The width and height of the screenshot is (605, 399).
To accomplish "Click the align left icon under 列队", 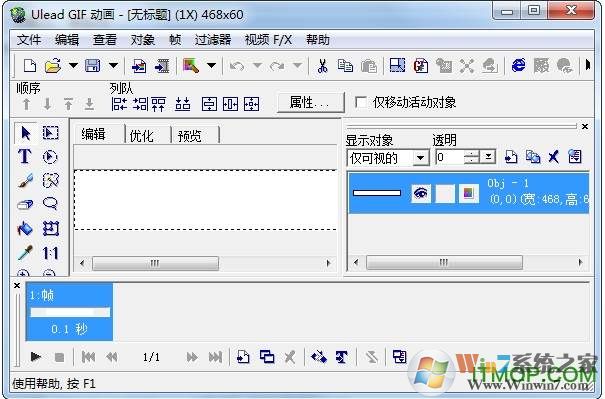I will point(119,104).
